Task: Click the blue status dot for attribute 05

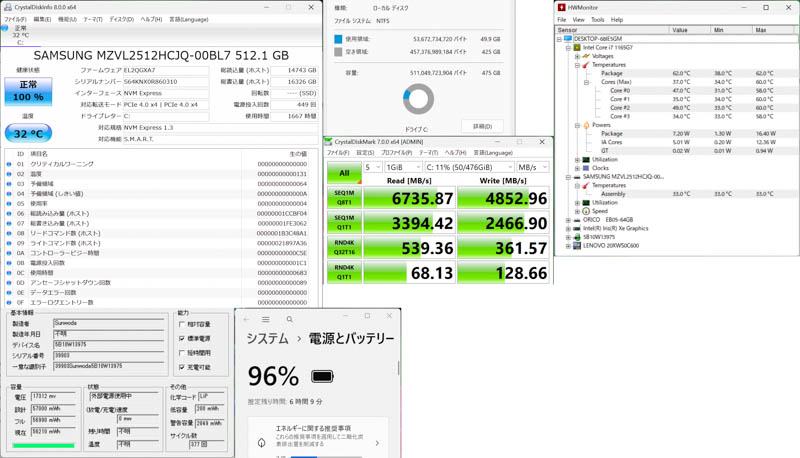Action: click(x=9, y=204)
